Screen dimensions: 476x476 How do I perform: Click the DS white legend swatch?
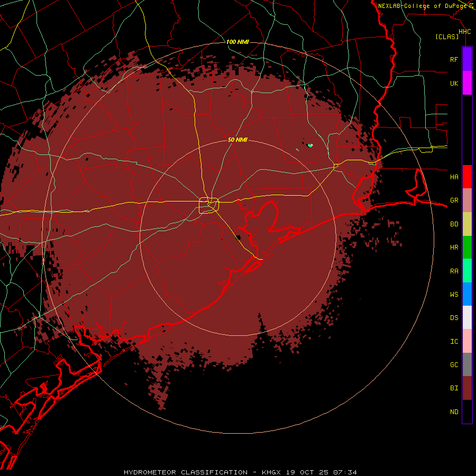tap(467, 317)
